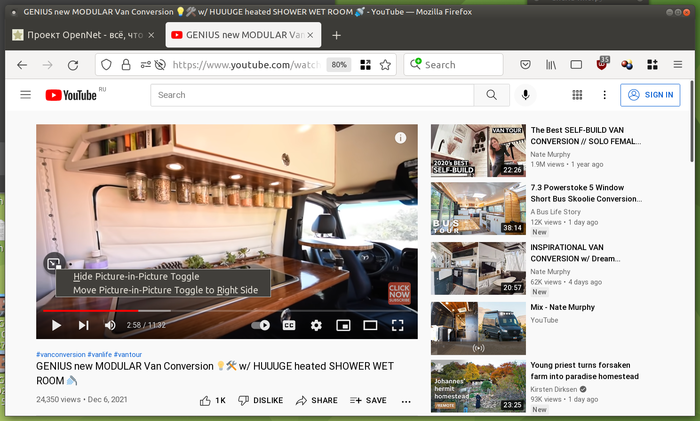
Task: Open video player settings gear
Action: coord(316,325)
